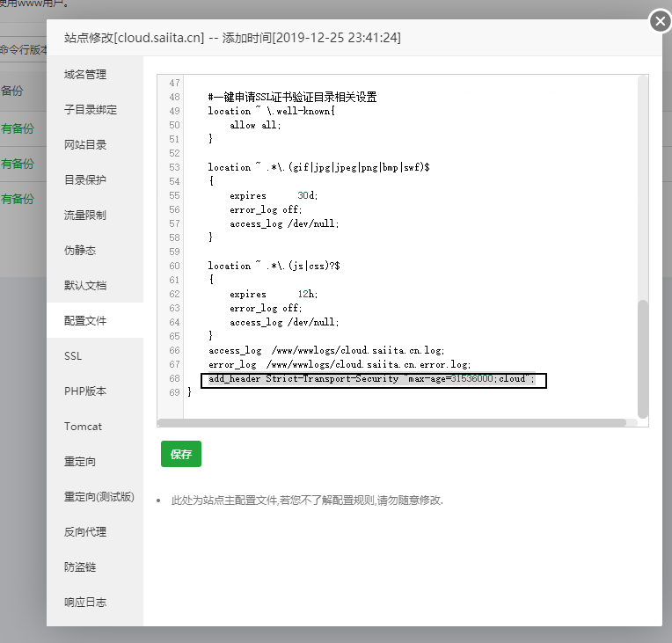Switch to the PHP版本 tab
The width and height of the screenshot is (672, 643).
[x=84, y=391]
